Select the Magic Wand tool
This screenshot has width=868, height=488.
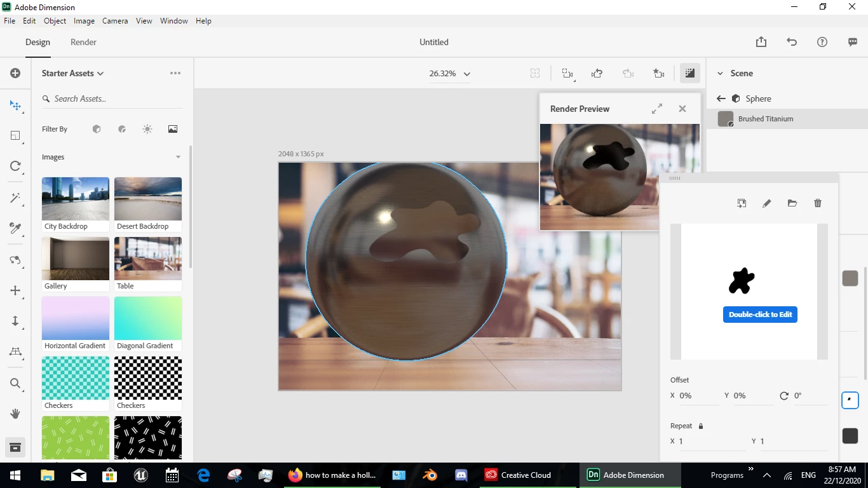[x=15, y=198]
